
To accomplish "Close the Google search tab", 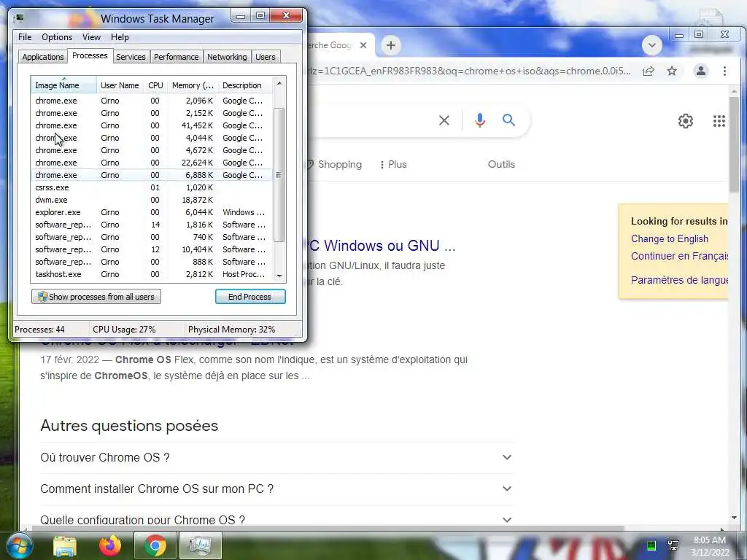I will pyautogui.click(x=363, y=45).
